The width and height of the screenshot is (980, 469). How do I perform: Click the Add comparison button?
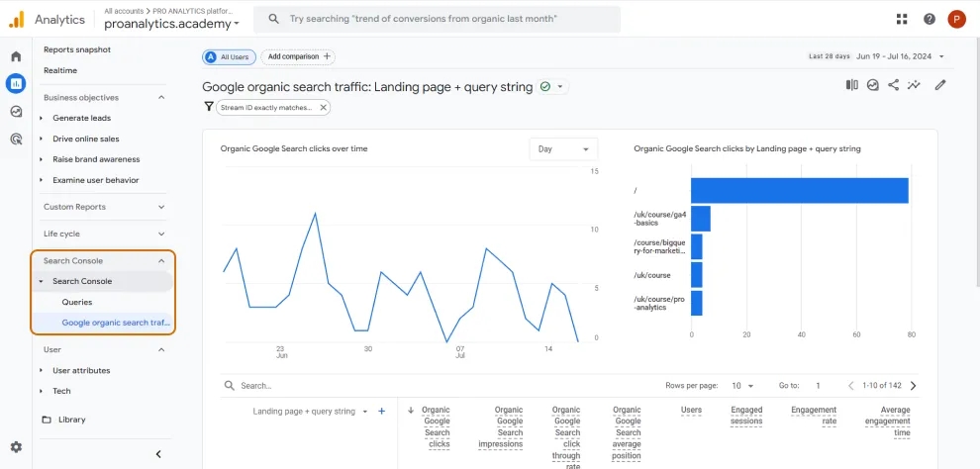coord(298,56)
